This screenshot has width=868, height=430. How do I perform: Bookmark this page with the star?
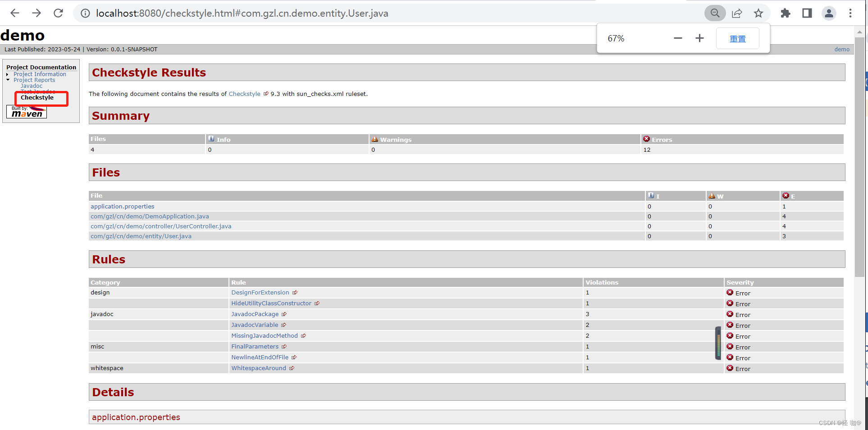coord(758,13)
